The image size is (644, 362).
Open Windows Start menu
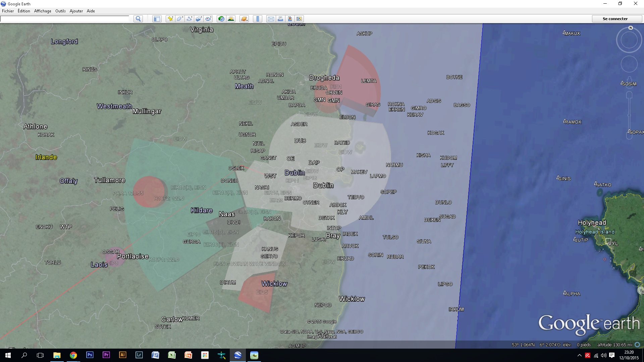(8, 355)
